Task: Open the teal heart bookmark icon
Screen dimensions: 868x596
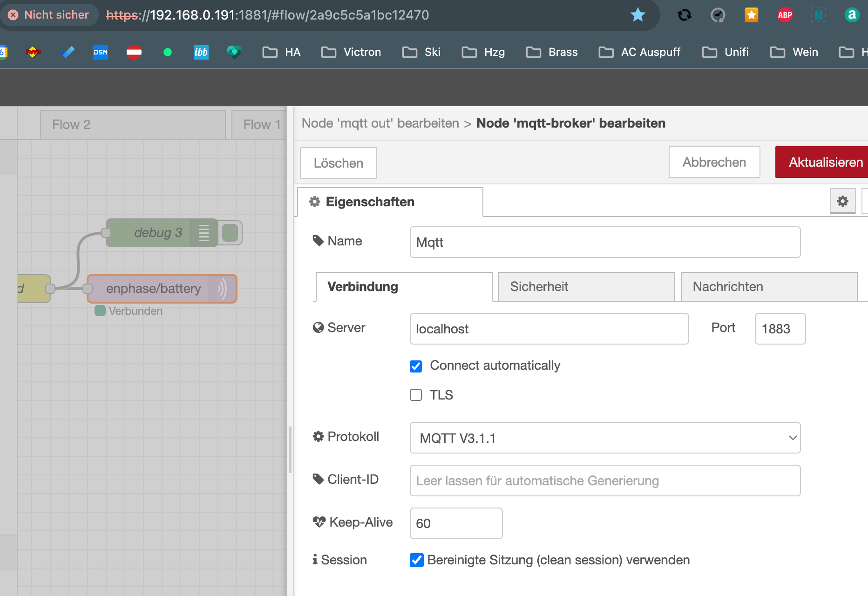Action: 234,52
